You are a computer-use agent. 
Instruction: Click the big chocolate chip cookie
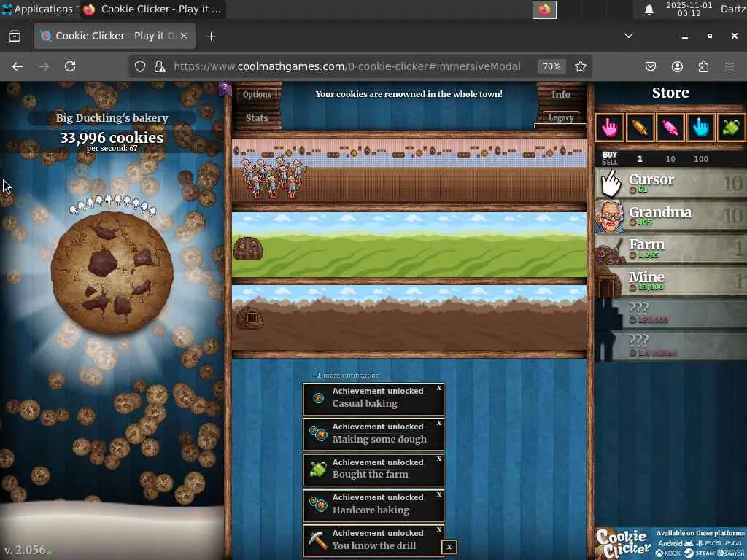[x=112, y=273]
